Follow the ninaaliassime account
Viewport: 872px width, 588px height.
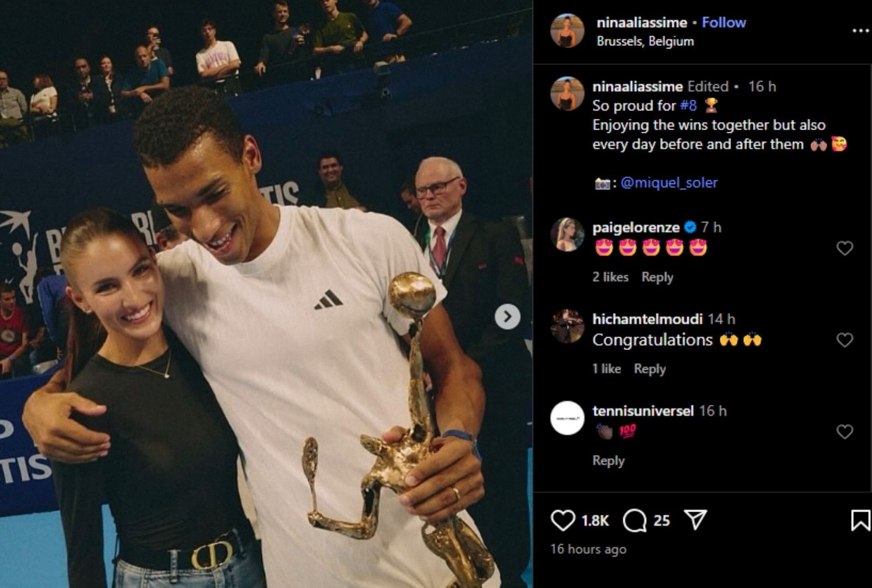(723, 22)
